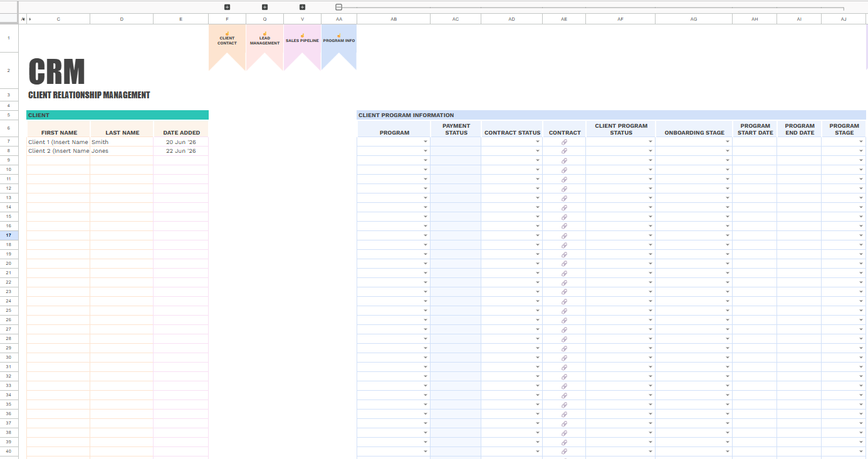This screenshot has width=868, height=459.
Task: Open the Program Stage dropdown in row 8
Action: pos(862,152)
